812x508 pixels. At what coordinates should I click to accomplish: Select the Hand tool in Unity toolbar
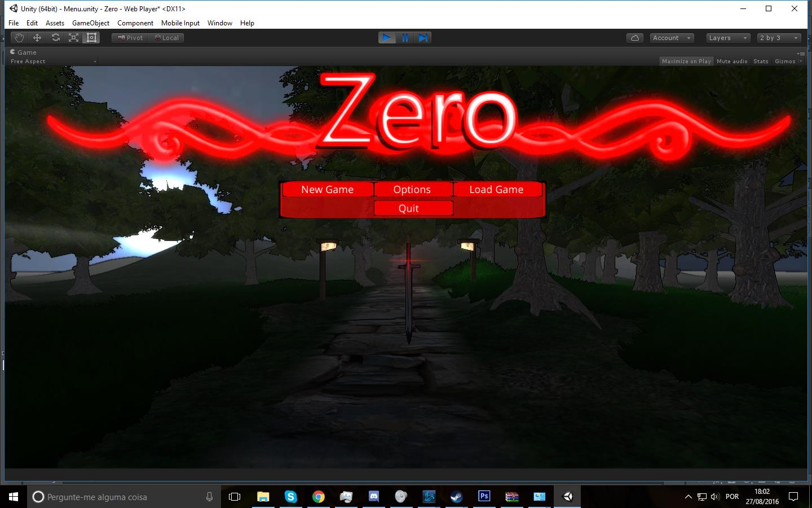19,38
